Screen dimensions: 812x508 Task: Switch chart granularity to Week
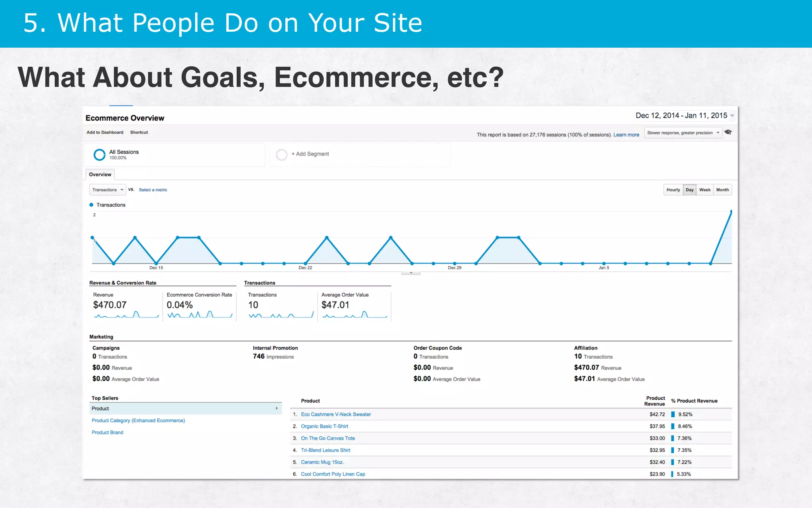[705, 190]
